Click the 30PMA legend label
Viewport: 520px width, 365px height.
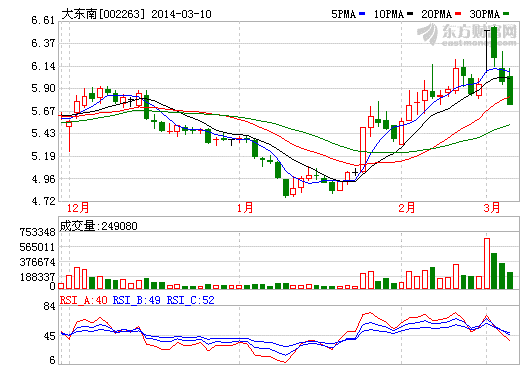coord(485,14)
